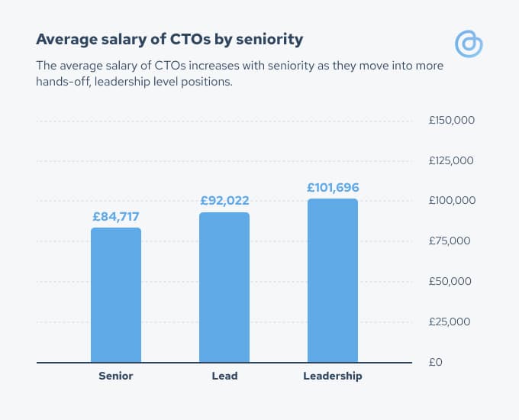Select the Leadership salary bar

tap(333, 280)
